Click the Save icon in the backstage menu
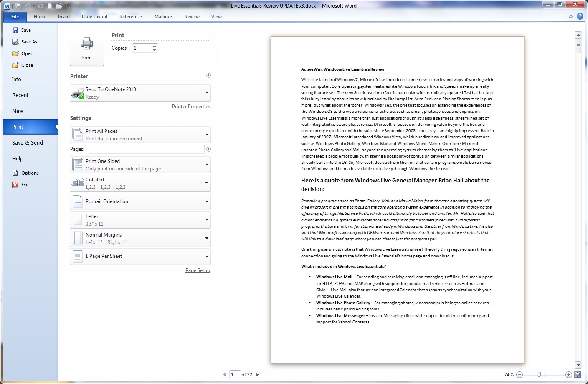The height and width of the screenshot is (384, 588). 15,30
